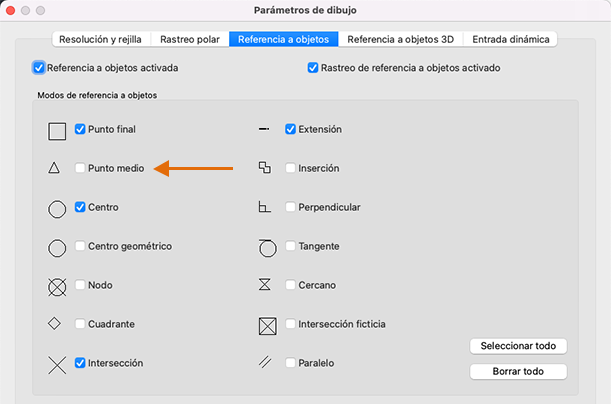Click the circle Centro snap icon
611x404 pixels.
pyautogui.click(x=57, y=208)
